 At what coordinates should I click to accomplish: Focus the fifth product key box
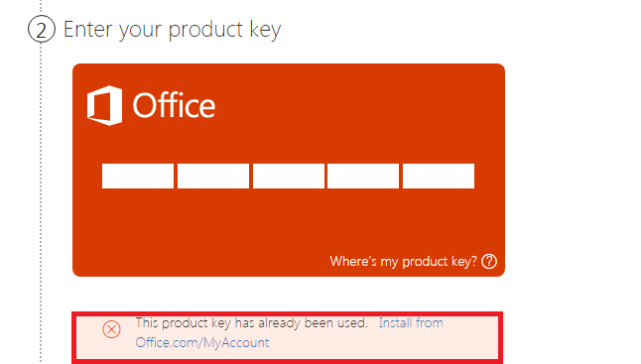pos(439,177)
